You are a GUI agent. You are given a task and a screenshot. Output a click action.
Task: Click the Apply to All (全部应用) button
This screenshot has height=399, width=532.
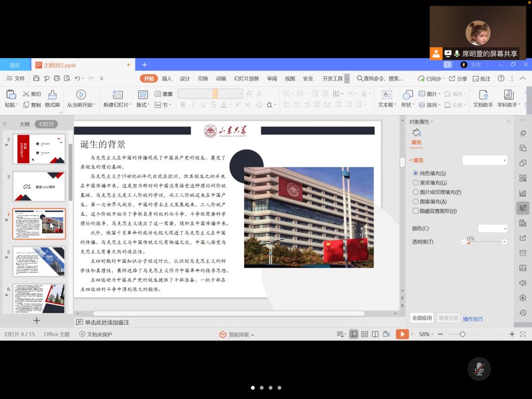[421, 318]
